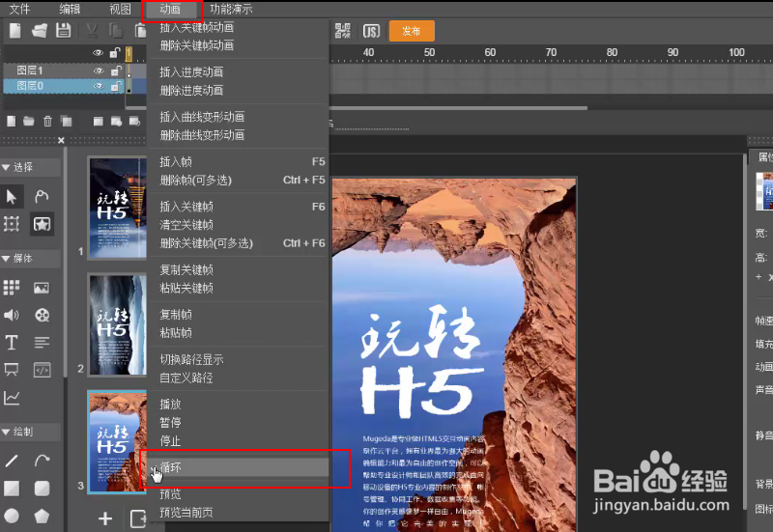This screenshot has height=532, width=773.
Task: Select the rounded rectangle tool
Action: pos(42,489)
